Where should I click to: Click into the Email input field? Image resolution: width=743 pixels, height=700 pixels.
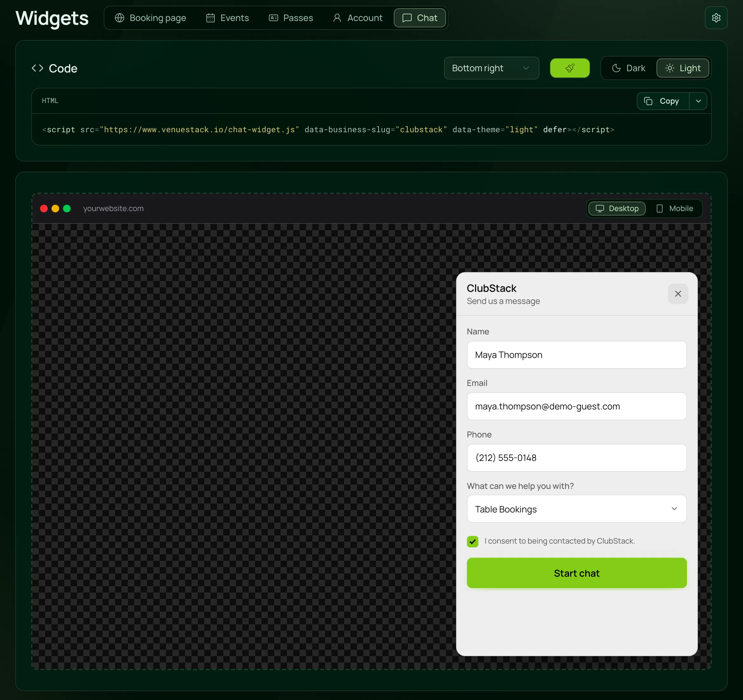pos(576,406)
